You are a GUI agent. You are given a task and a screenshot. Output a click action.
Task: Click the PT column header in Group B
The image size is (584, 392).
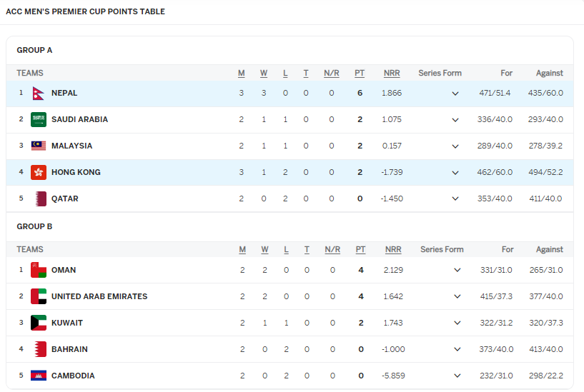pyautogui.click(x=360, y=249)
